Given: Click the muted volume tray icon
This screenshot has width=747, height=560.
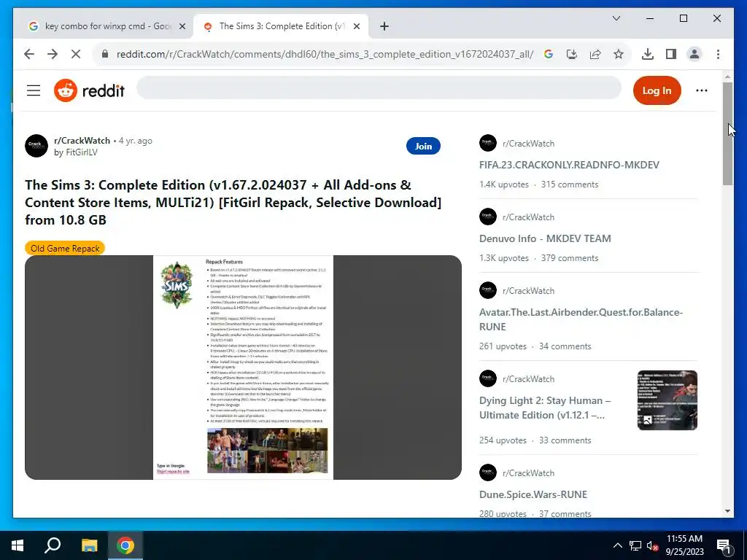Looking at the screenshot, I should (652, 545).
